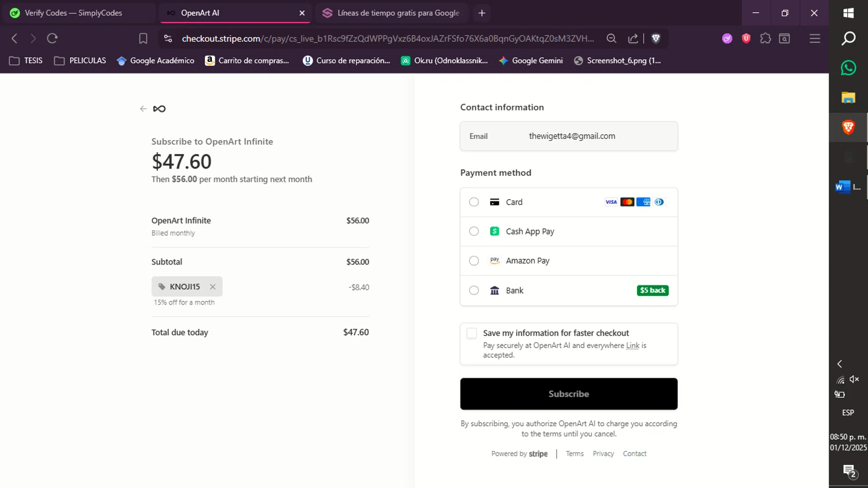Open the extensions puzzle icon
This screenshot has width=868, height=488.
(766, 38)
